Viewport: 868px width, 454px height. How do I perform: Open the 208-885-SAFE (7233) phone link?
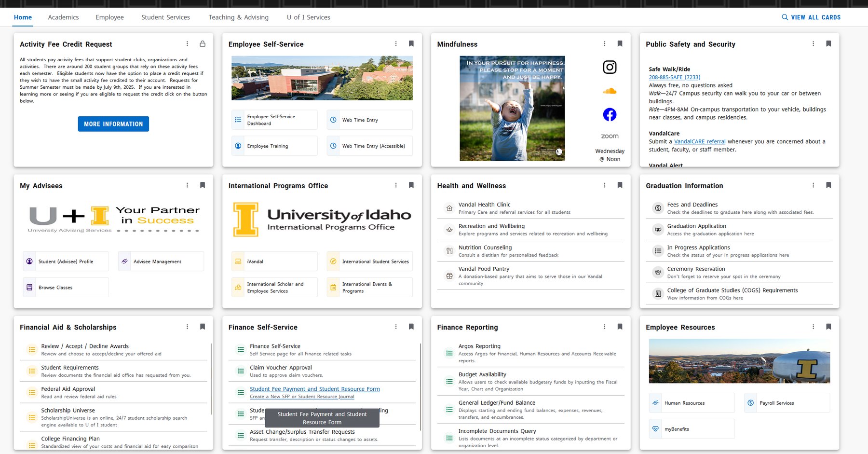click(675, 77)
